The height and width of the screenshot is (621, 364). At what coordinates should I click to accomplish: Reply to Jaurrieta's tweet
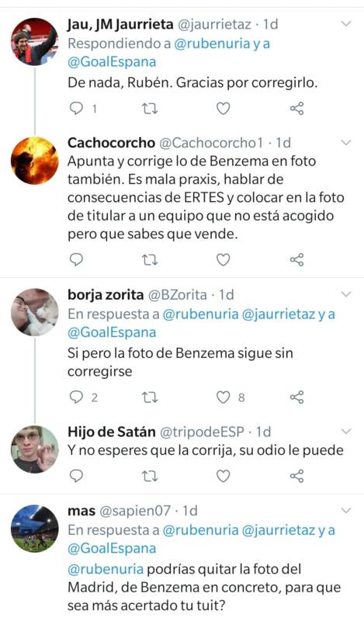click(76, 108)
